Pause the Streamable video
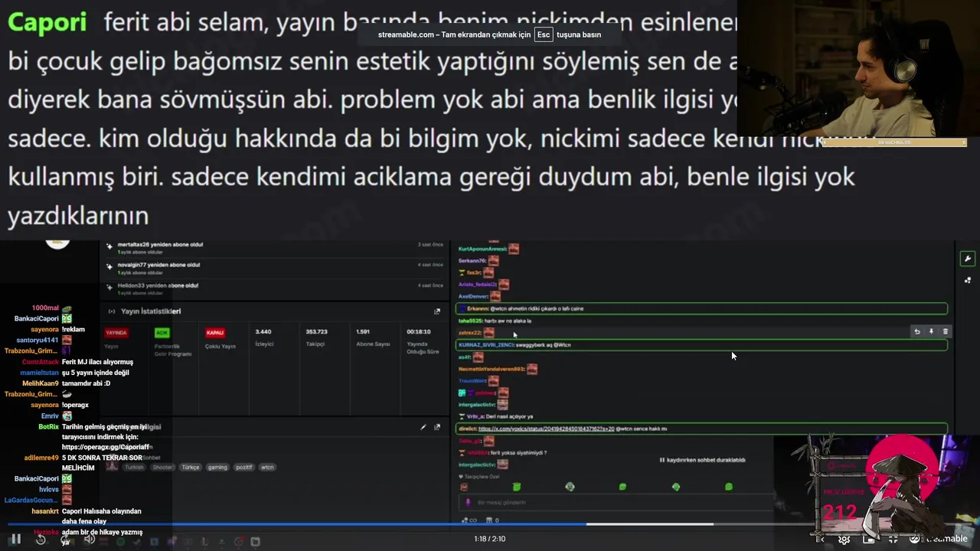This screenshot has height=551, width=980. [15, 539]
